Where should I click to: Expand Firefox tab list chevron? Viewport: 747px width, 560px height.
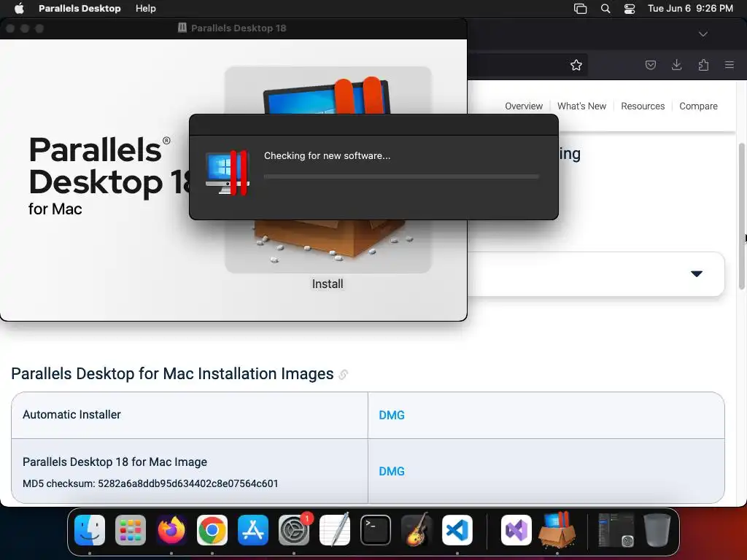click(703, 34)
